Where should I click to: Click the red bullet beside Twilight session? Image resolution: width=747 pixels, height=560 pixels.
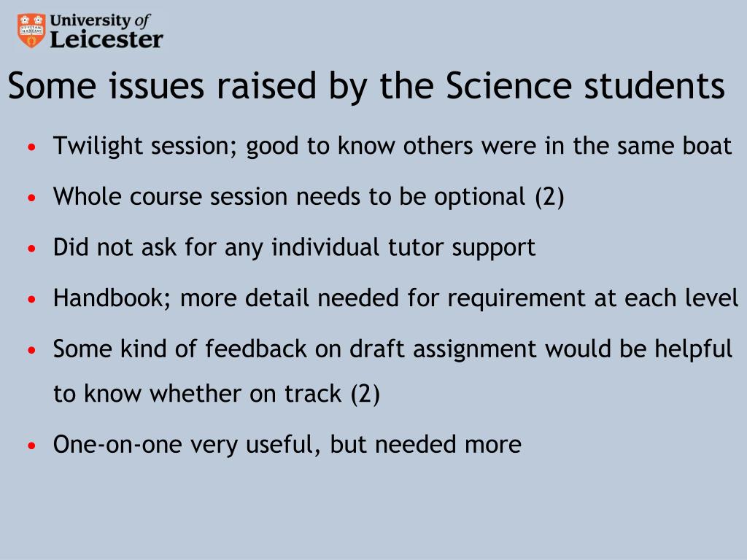pyautogui.click(x=32, y=147)
